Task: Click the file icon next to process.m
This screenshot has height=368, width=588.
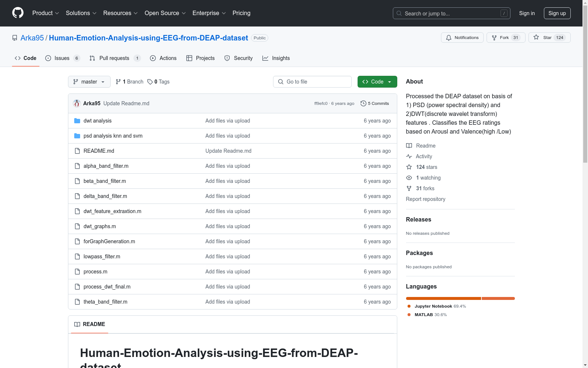Action: (77, 272)
